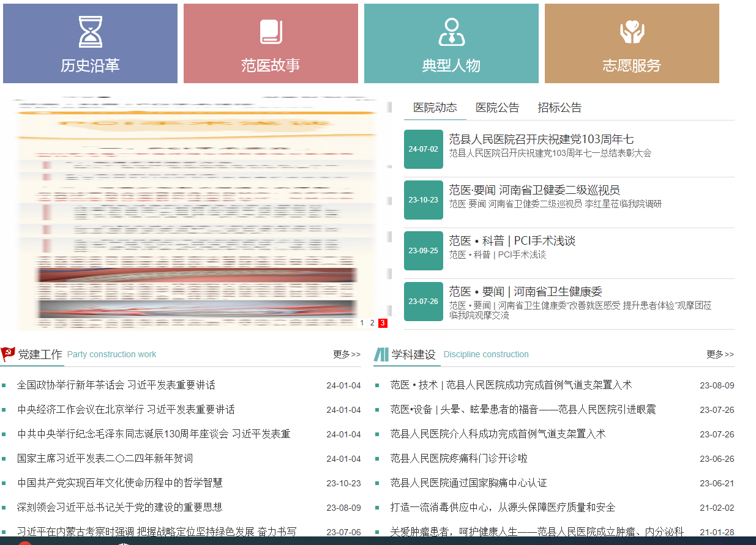This screenshot has height=545, width=756.
Task: Open article 范县人民医院通过国家胸痛中心认证
Action: pyautogui.click(x=469, y=483)
